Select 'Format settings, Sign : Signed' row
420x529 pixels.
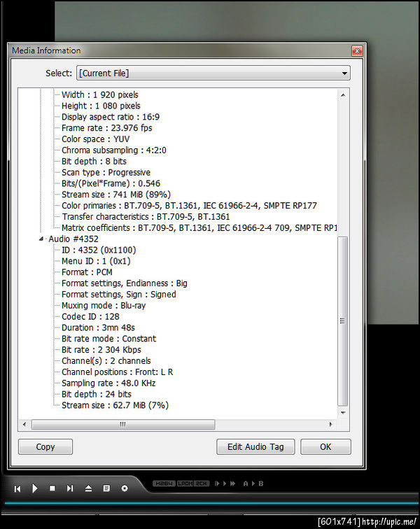pyautogui.click(x=118, y=295)
